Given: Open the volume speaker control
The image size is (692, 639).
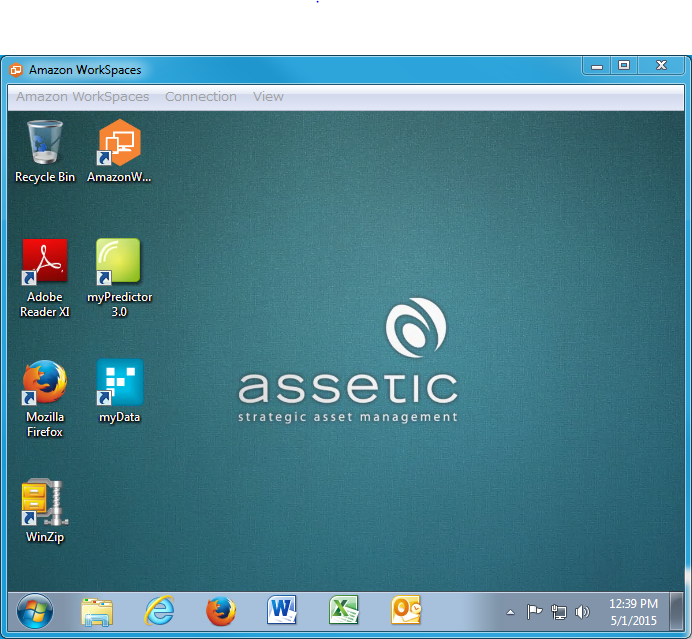Looking at the screenshot, I should point(583,612).
